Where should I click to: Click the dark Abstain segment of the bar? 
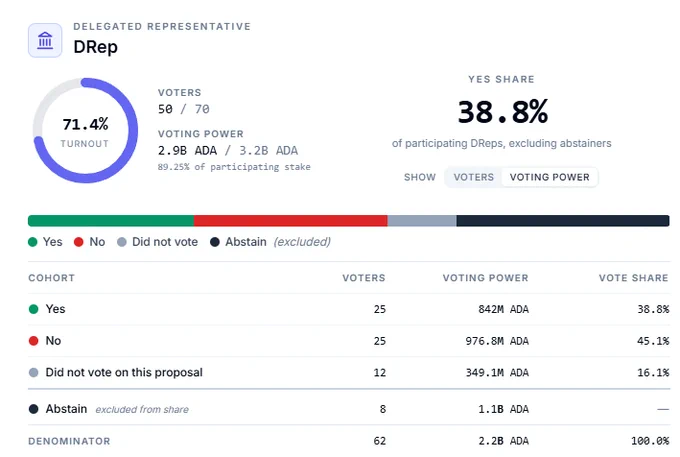[x=563, y=221]
